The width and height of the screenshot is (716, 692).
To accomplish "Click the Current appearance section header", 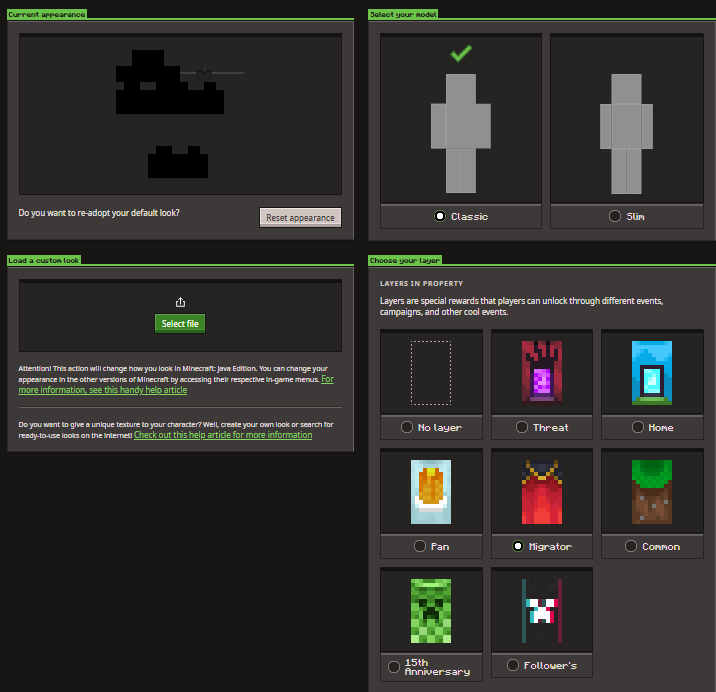I will coord(47,14).
